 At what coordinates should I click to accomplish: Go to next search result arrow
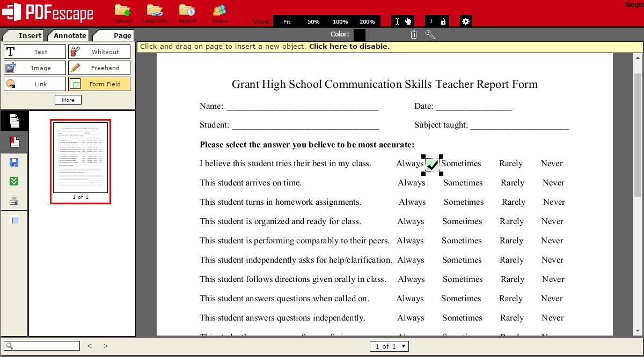[106, 346]
